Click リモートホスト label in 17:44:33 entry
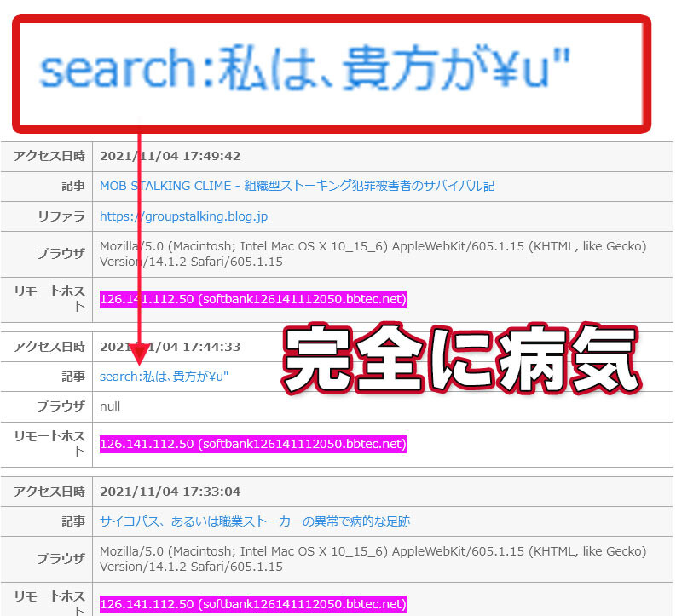Viewport: 676px width, 616px height. (x=49, y=444)
